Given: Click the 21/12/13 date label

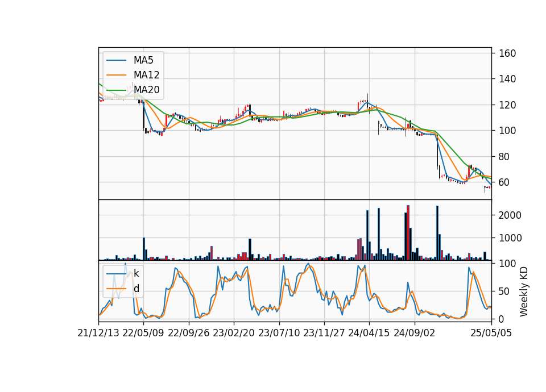Looking at the screenshot, I should 98,333.
